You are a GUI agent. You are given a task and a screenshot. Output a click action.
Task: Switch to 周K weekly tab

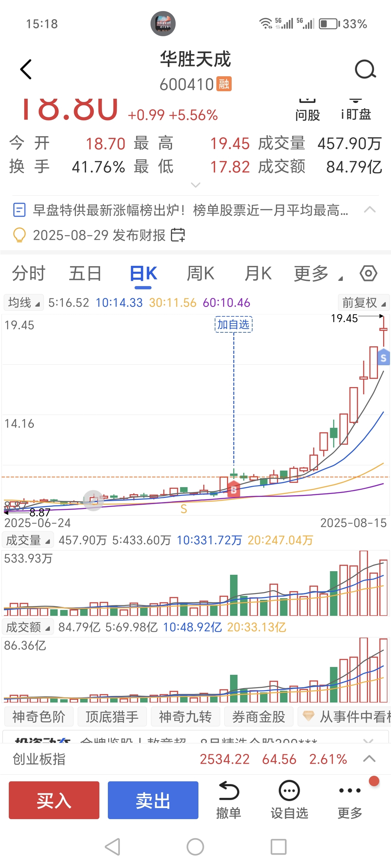(x=201, y=273)
